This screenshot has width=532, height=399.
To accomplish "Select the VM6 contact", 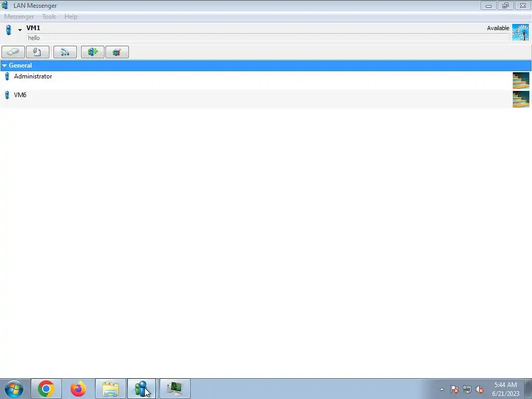I will click(x=265, y=99).
